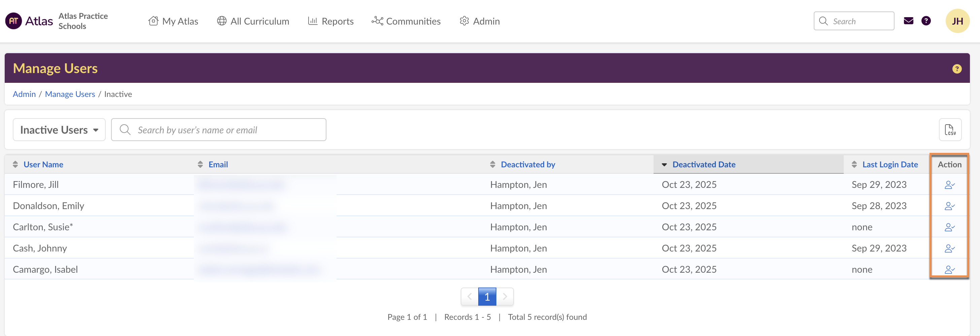Image resolution: width=980 pixels, height=336 pixels.
Task: Reactivate user Filmore, Jill
Action: coord(949,185)
